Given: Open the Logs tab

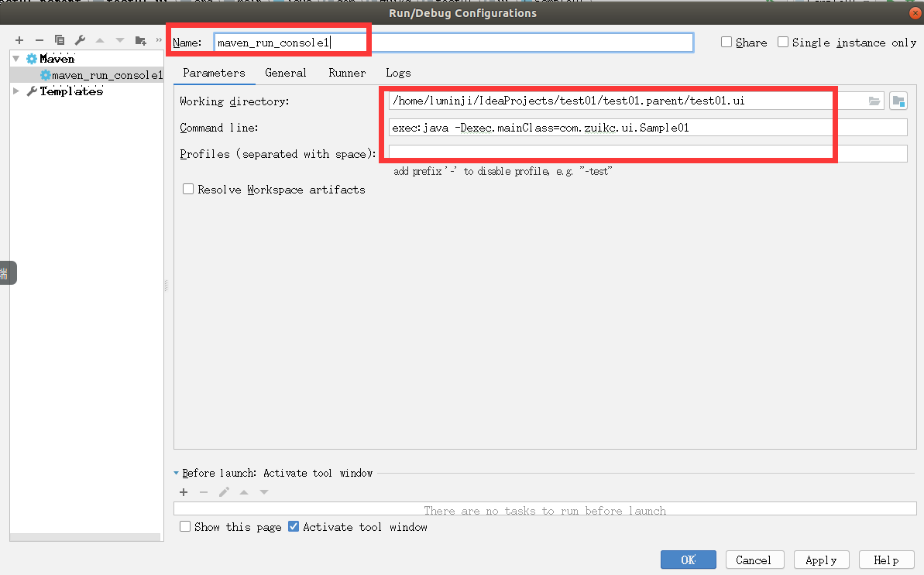Looking at the screenshot, I should click(398, 73).
